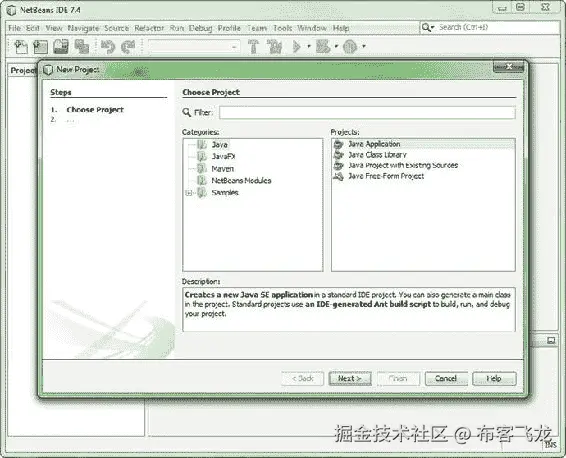Click the Choose Project step label
566x458 pixels.
(95, 110)
